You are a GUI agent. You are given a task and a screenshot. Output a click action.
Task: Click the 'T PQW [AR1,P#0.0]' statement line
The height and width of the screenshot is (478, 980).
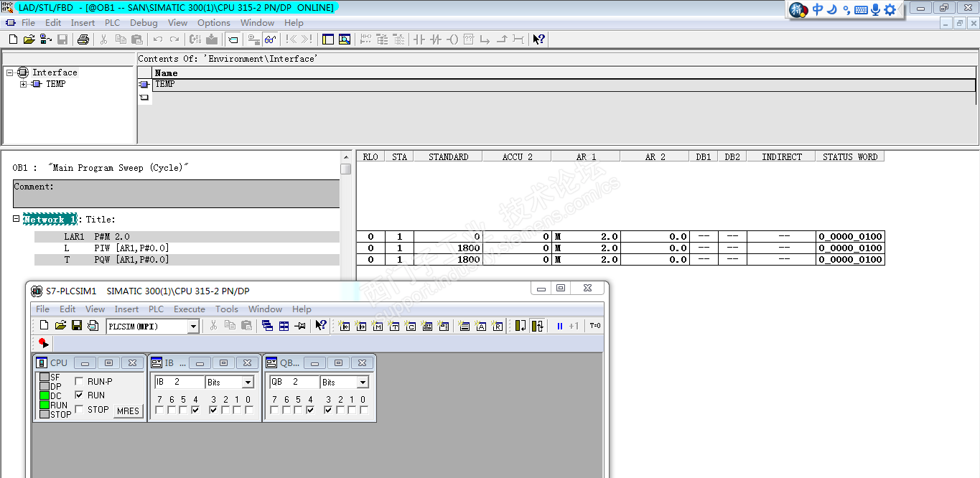[x=187, y=260]
